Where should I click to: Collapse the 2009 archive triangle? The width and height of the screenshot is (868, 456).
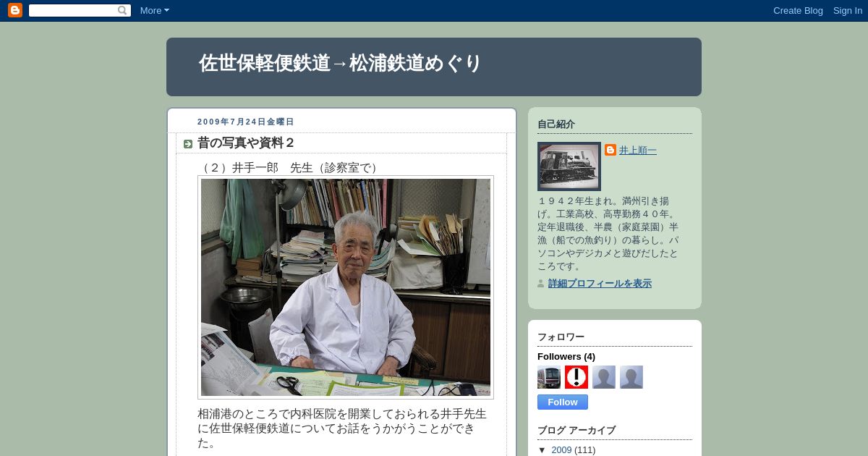(542, 450)
